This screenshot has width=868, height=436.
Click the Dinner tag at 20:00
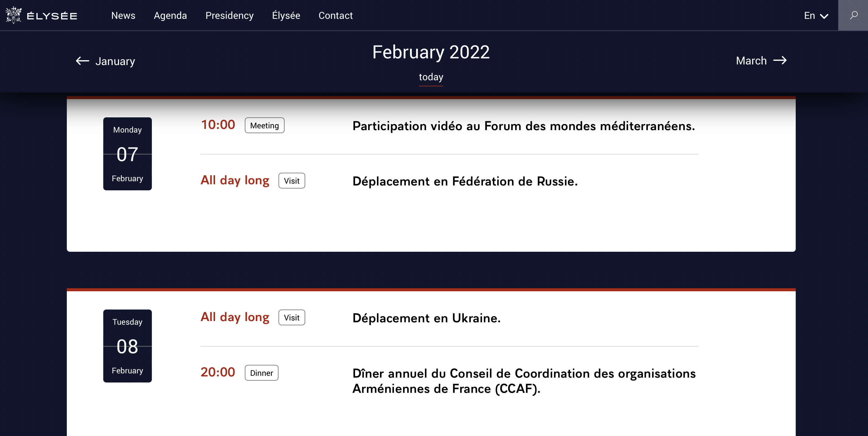[x=261, y=373]
